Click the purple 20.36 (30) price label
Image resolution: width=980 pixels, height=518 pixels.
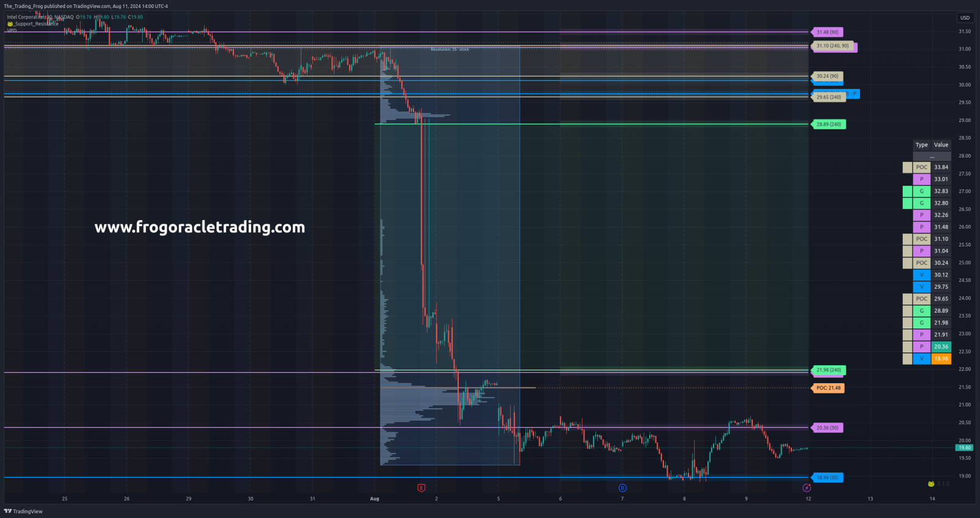click(827, 427)
